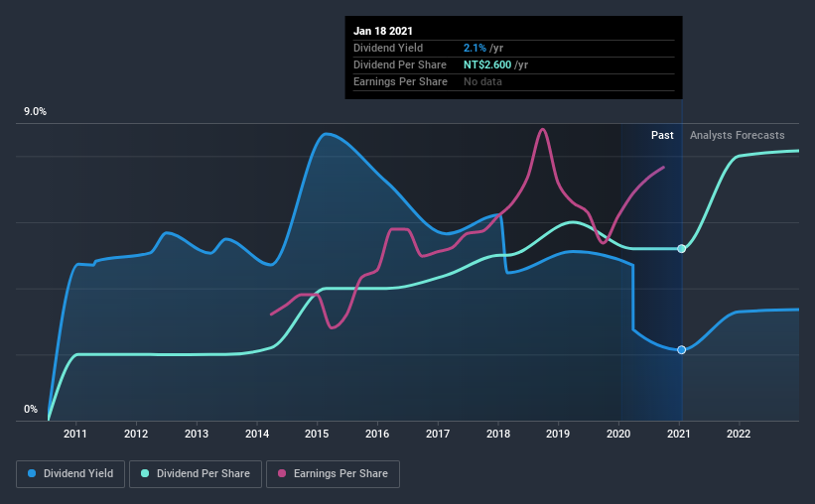Click the Analysts Forecasts label
This screenshot has width=815, height=504.
(737, 135)
